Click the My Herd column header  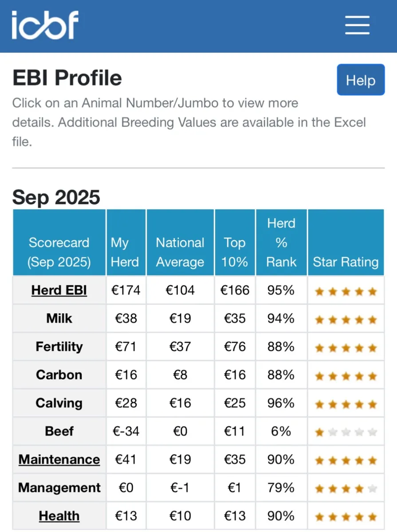125,252
